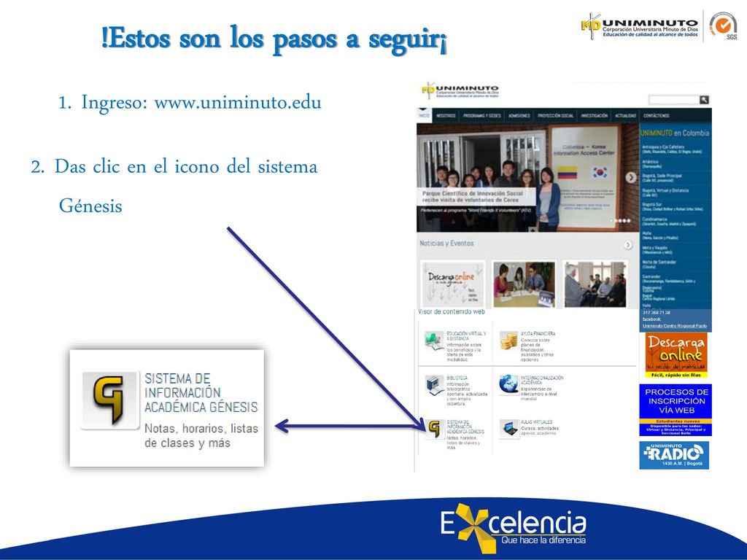Viewport: 747px width, 560px height.
Task: Click the UNIMINUTO en Colombia sidebar heading
Action: click(675, 133)
